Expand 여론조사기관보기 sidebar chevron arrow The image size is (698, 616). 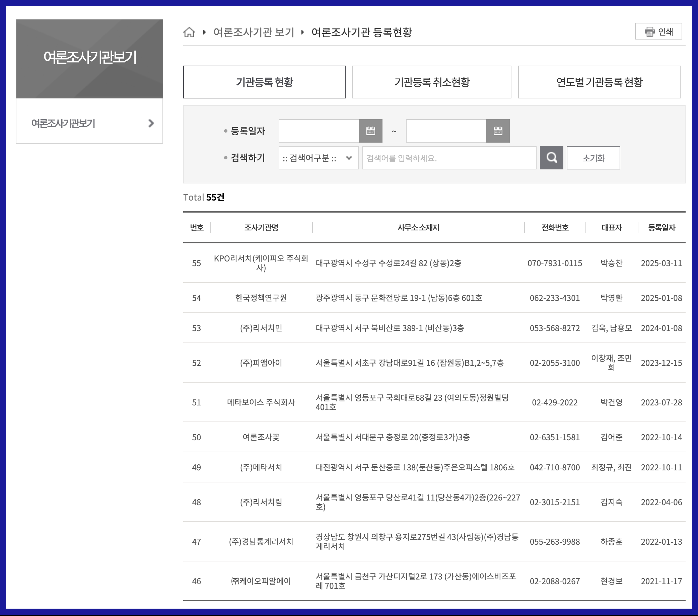click(x=151, y=123)
